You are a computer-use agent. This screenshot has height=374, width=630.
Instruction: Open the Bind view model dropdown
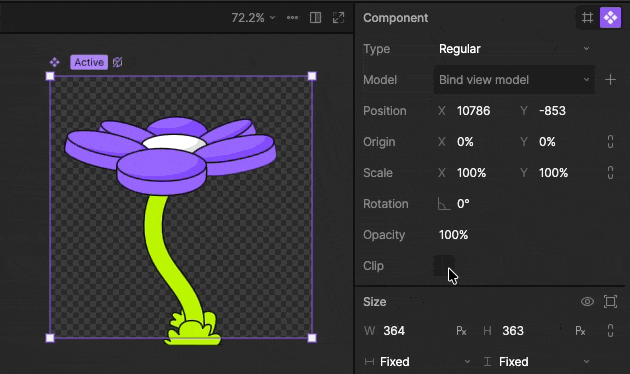point(514,80)
